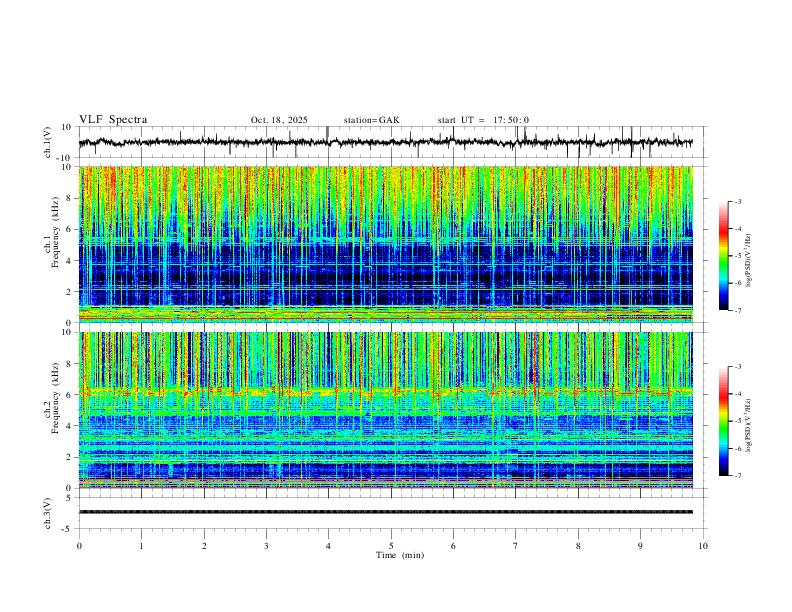Click the "ch.1(V)" waveform axis label
The height and width of the screenshot is (612, 792).
[48, 142]
